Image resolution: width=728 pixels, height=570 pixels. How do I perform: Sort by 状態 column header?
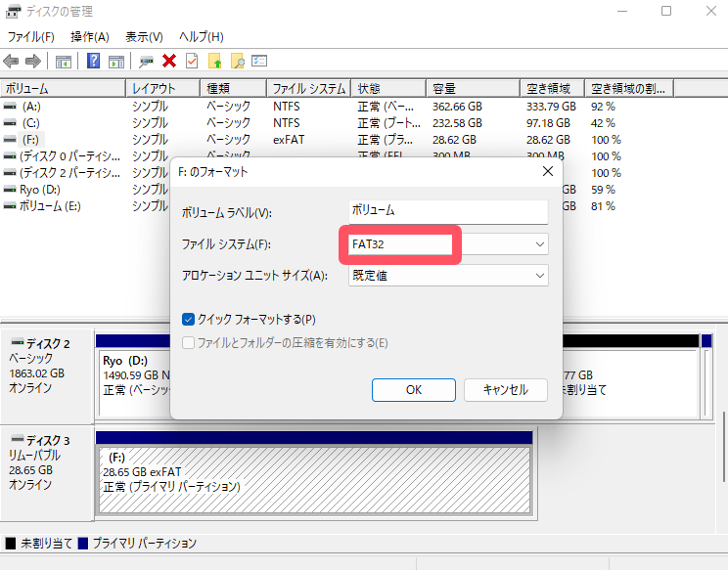pyautogui.click(x=388, y=88)
